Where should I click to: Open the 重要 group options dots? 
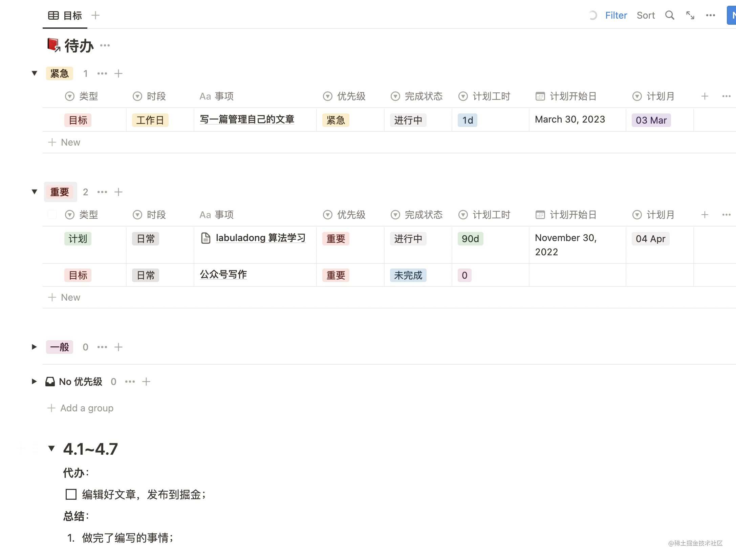pyautogui.click(x=102, y=192)
